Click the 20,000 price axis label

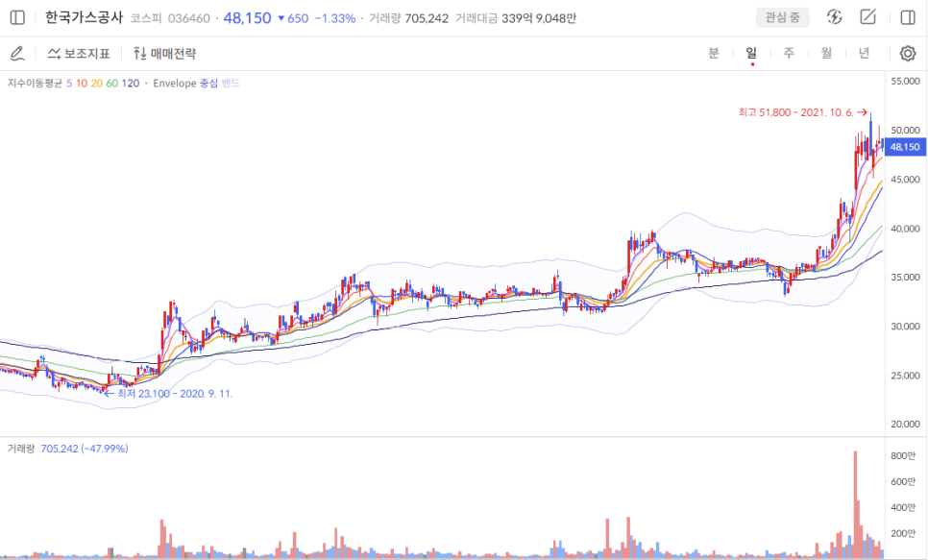point(906,424)
